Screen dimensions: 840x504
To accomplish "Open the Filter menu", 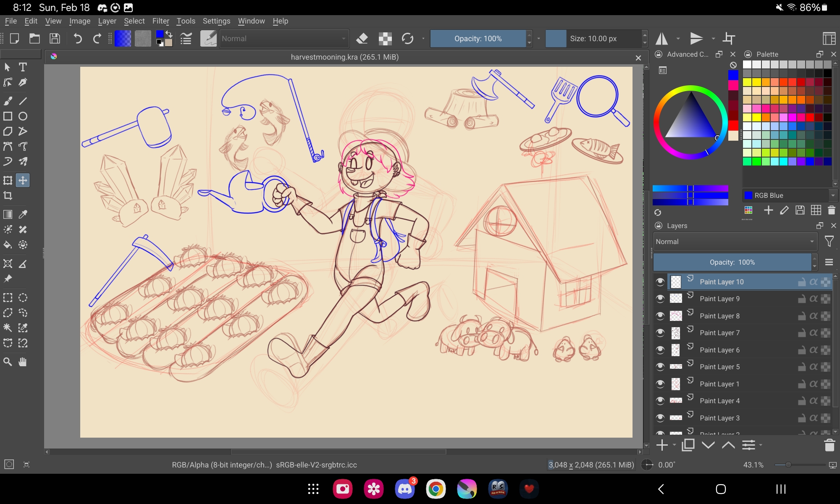I will tap(160, 21).
